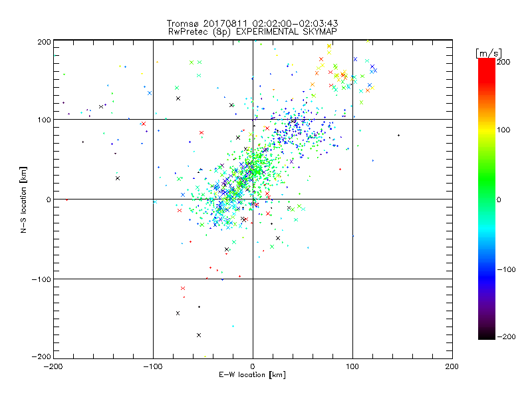
Task: Click the x-axis tick label '-200'
Action: click(53, 366)
